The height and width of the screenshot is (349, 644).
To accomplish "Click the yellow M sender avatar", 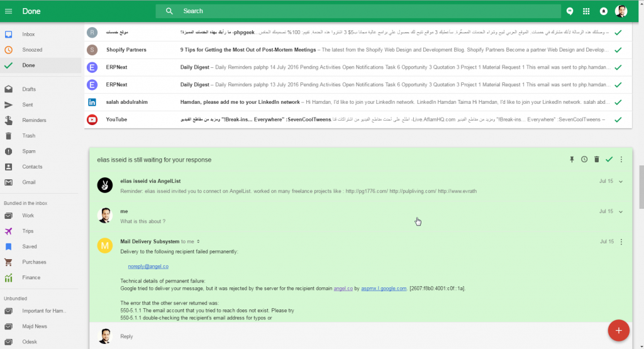I will [105, 245].
